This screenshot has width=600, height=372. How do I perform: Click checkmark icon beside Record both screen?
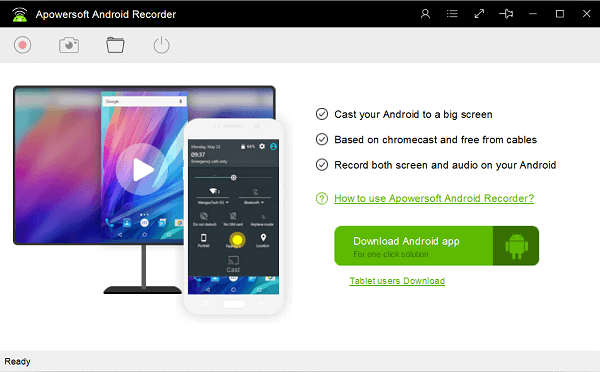322,165
